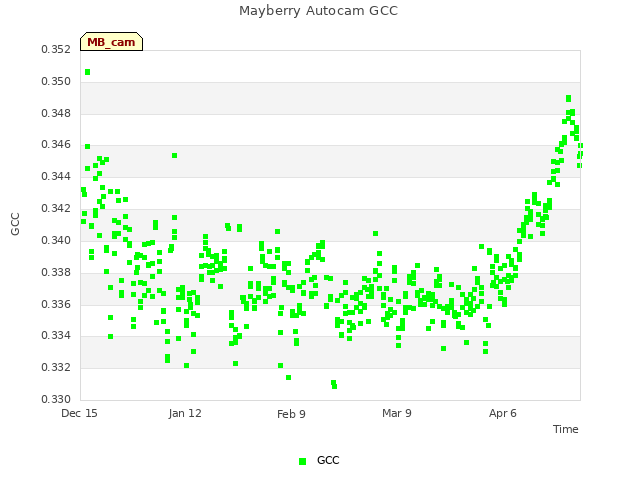Select the MB_cam tab label

(x=111, y=42)
